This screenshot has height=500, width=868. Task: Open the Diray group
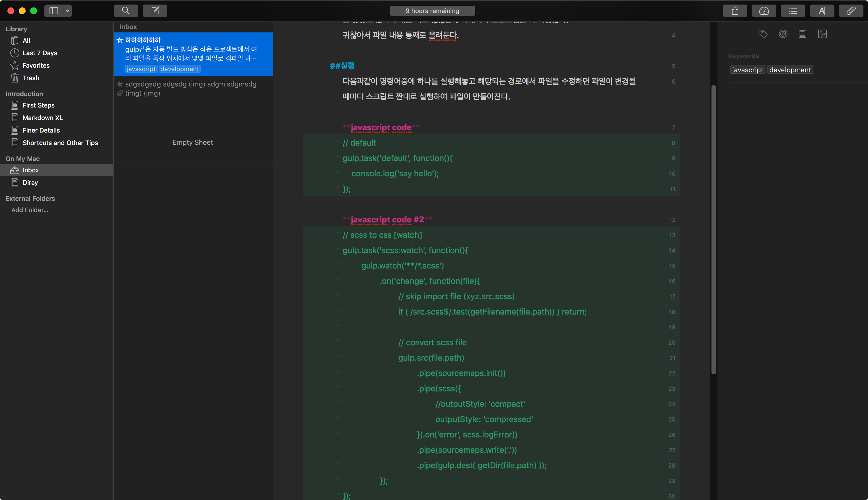point(30,182)
